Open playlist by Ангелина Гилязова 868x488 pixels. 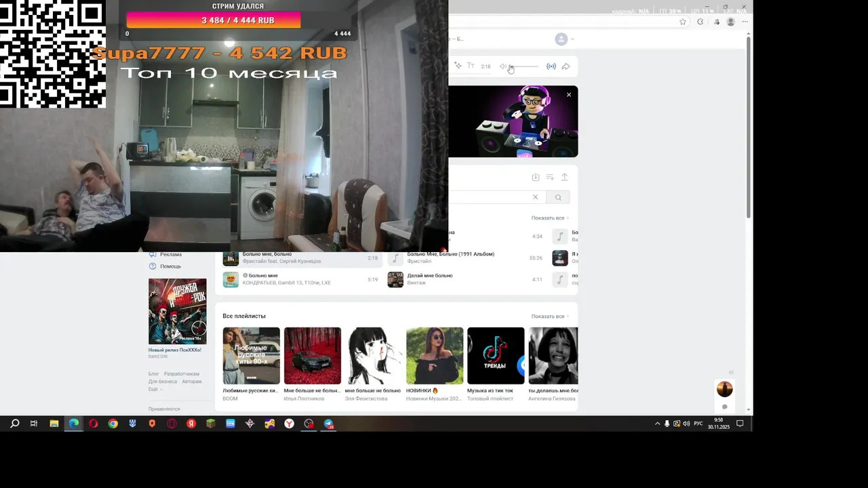point(553,356)
